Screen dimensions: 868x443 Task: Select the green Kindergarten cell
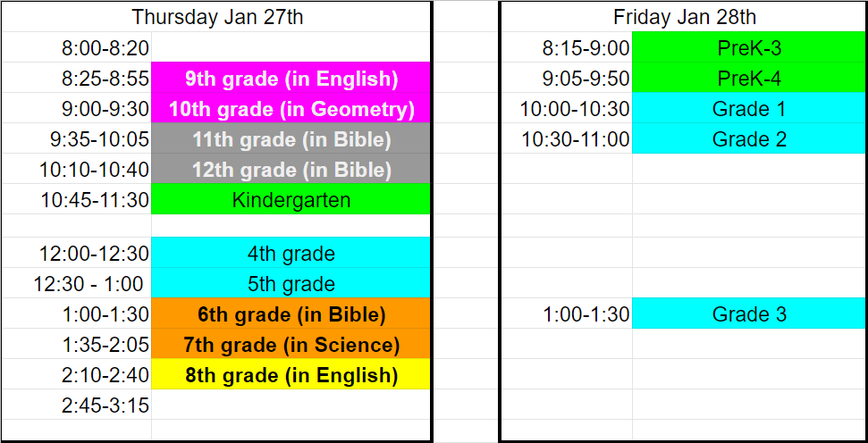point(291,200)
